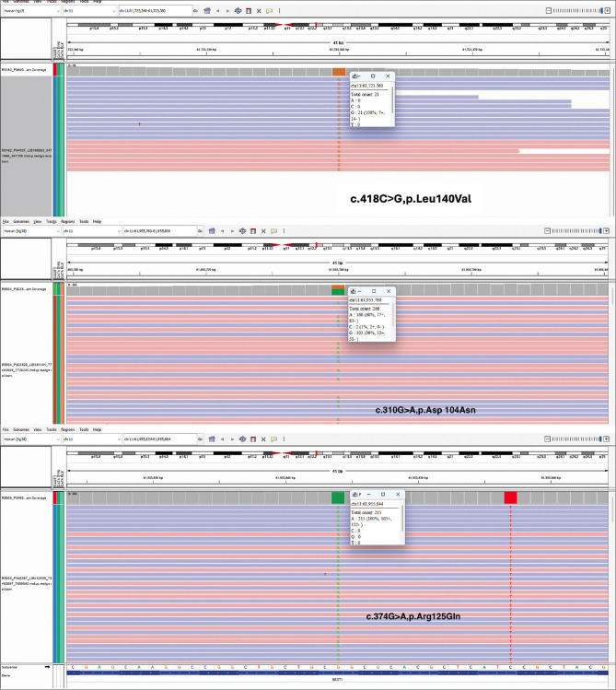Open the Regions menu in the bottom panel
The image size is (616, 690).
pyautogui.click(x=65, y=429)
